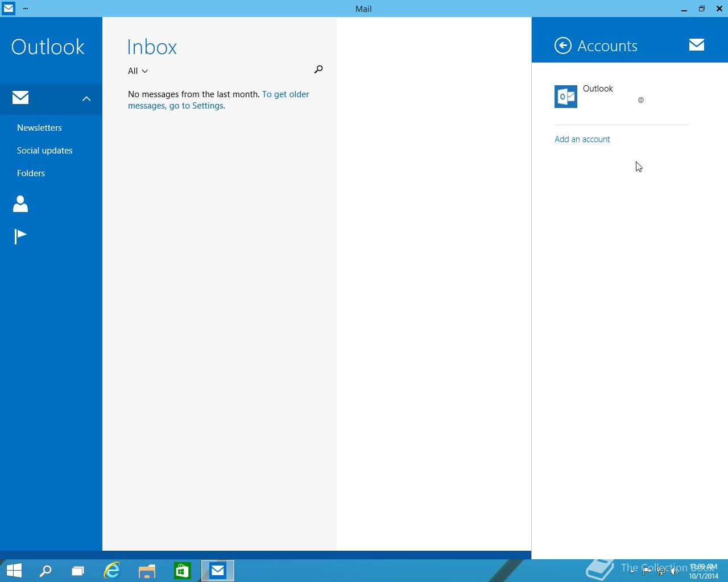The height and width of the screenshot is (582, 728).
Task: Open the Action Center flag tray icon
Action: tap(647, 571)
